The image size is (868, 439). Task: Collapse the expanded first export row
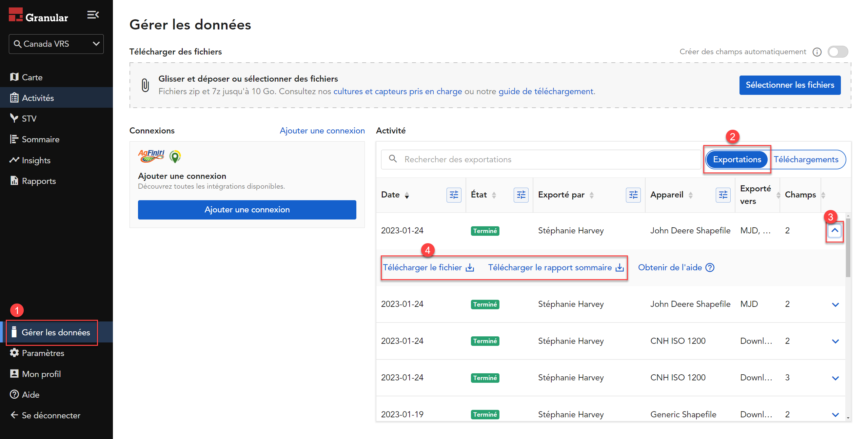[835, 231]
